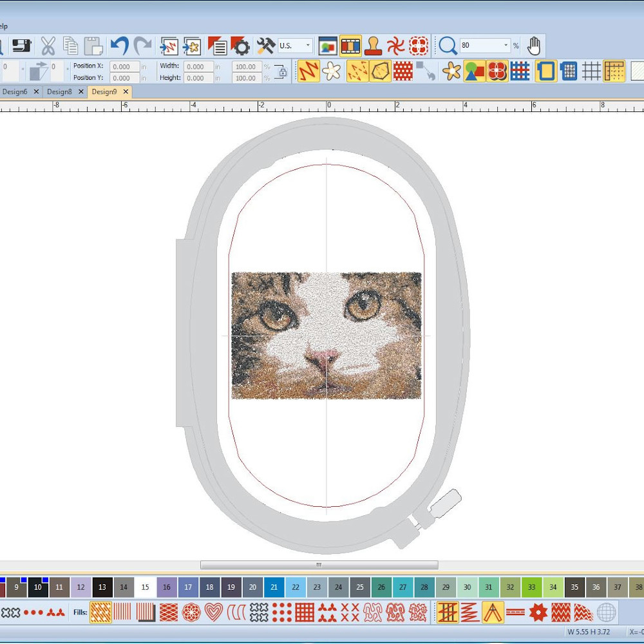Cut selection with the scissors icon
The height and width of the screenshot is (644, 644).
(x=48, y=46)
